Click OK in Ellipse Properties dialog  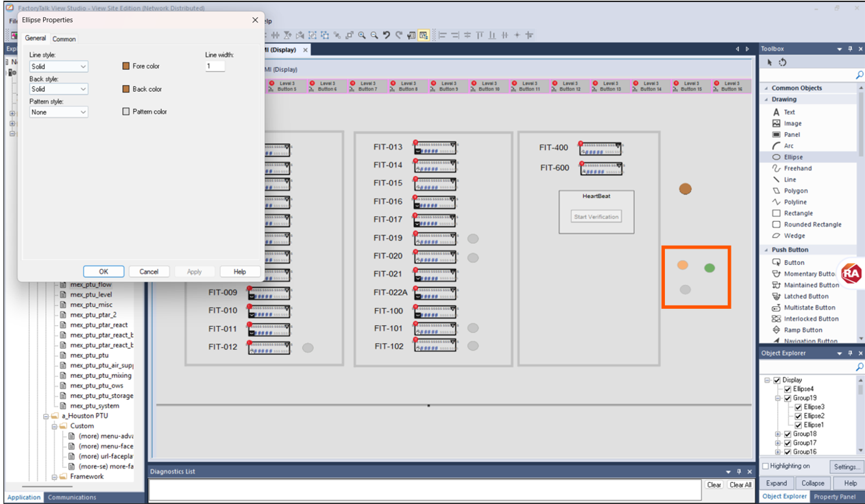pos(103,272)
